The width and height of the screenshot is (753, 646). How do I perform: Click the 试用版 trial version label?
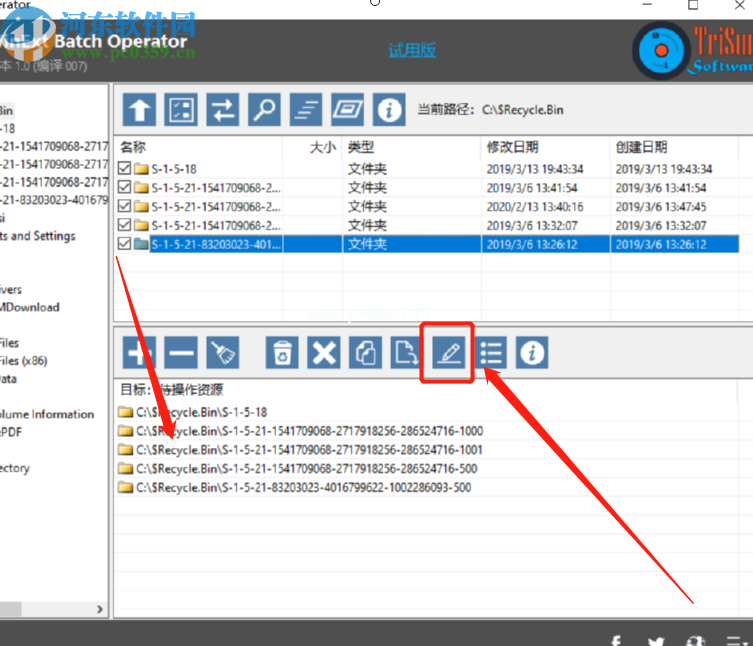412,50
